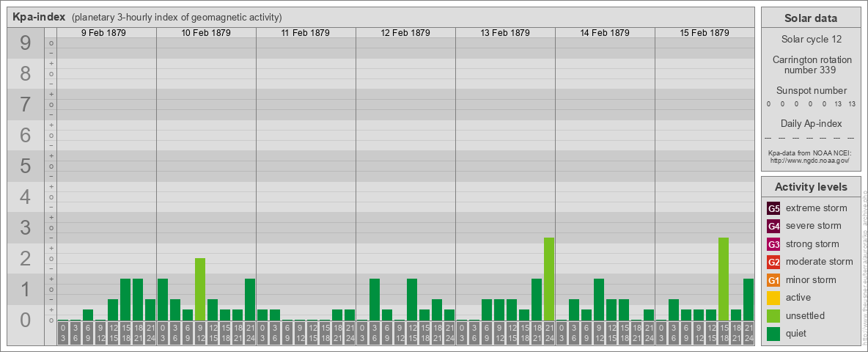Image resolution: width=868 pixels, height=352 pixels.
Task: Click the '15 Feb 1879' date header
Action: pos(704,33)
